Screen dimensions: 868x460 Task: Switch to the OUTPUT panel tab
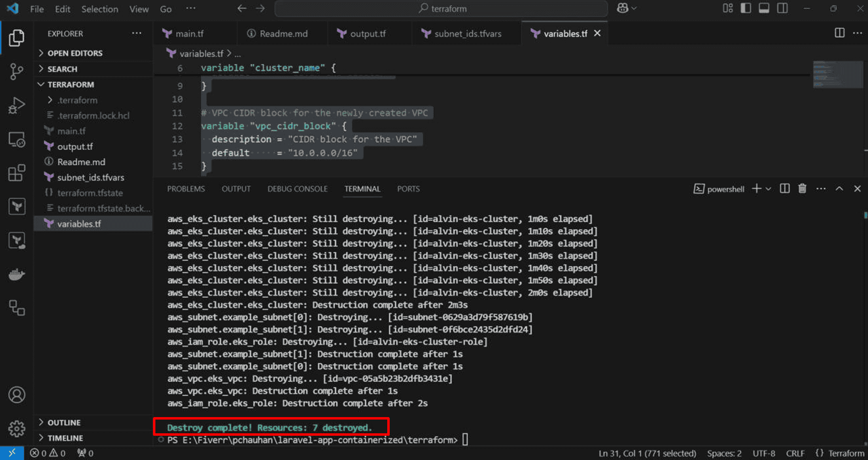click(236, 189)
